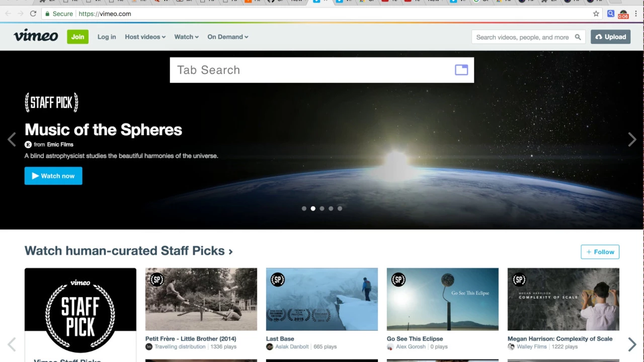Go to the previous hero slide arrow
644x362 pixels.
pyautogui.click(x=12, y=139)
